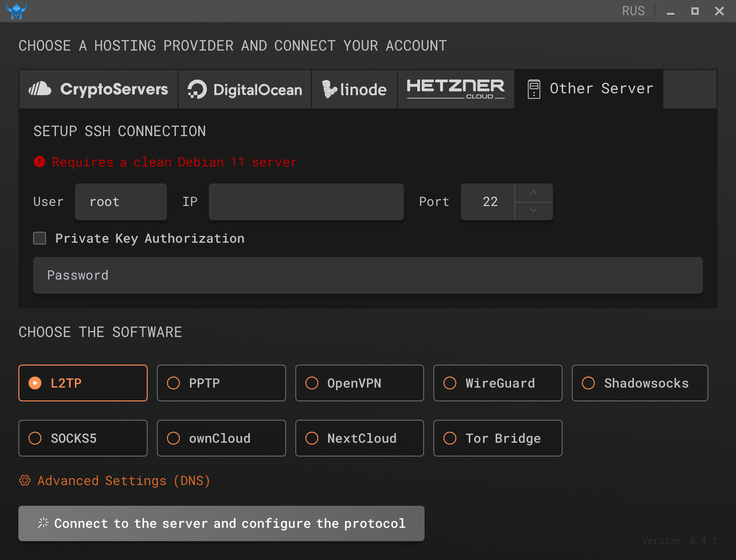Click Connect to the server and configure button
736x560 pixels.
tap(221, 523)
